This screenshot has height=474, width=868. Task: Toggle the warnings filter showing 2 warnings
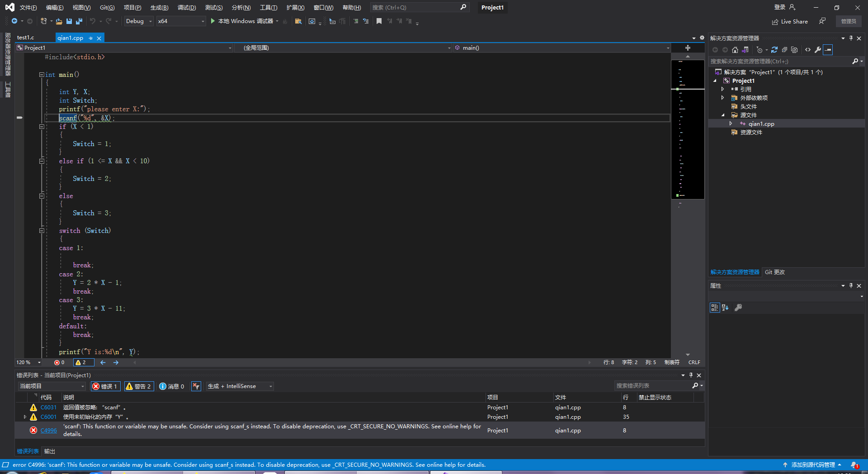pos(139,386)
